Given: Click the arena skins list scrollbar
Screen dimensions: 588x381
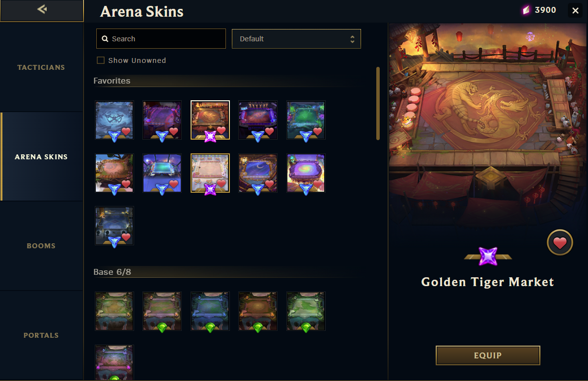Looking at the screenshot, I should tap(378, 104).
